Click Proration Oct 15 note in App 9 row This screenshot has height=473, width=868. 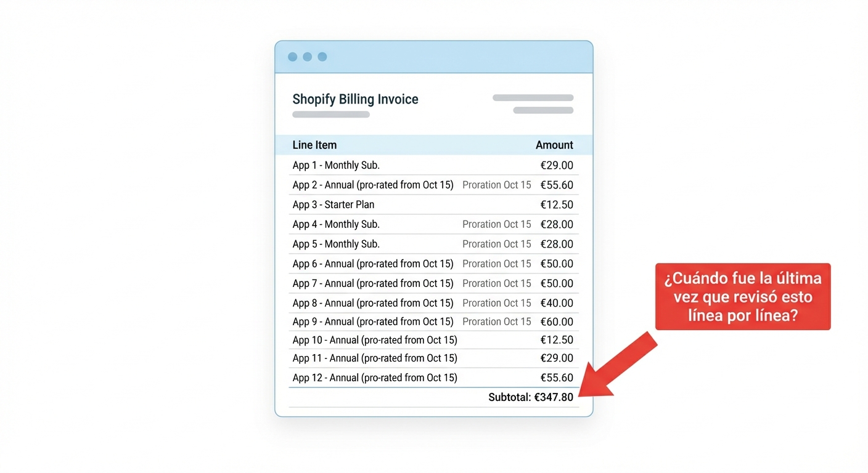[497, 321]
